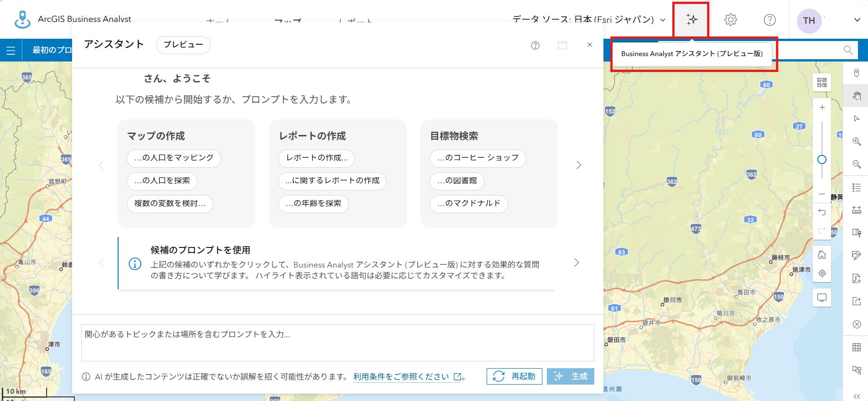Image resolution: width=868 pixels, height=401 pixels.
Task: Choose …の図書館 prompt
Action: tap(457, 181)
